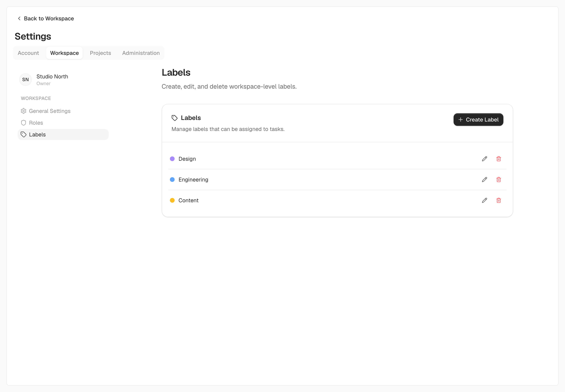Delete the Design label via trash icon
Viewport: 565px width, 392px height.
[x=499, y=159]
